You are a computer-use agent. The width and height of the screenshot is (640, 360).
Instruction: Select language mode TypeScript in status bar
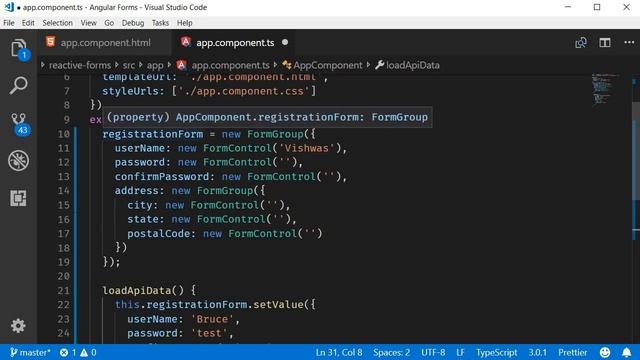tap(496, 352)
